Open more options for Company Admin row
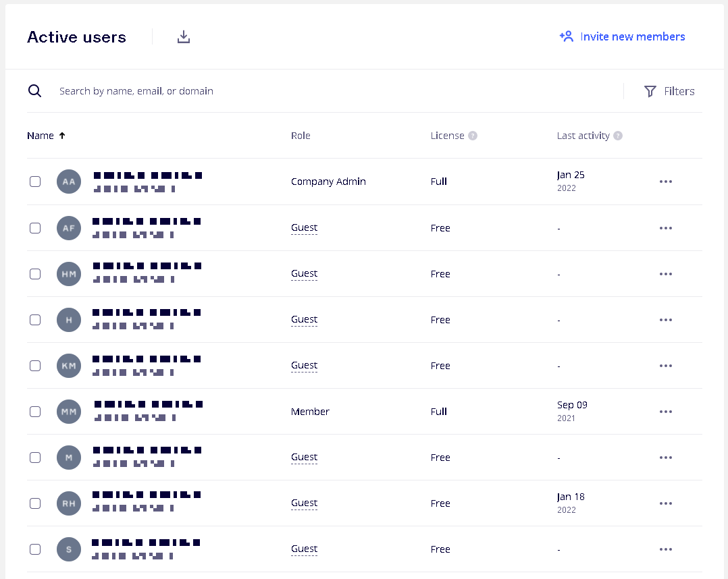 (665, 182)
